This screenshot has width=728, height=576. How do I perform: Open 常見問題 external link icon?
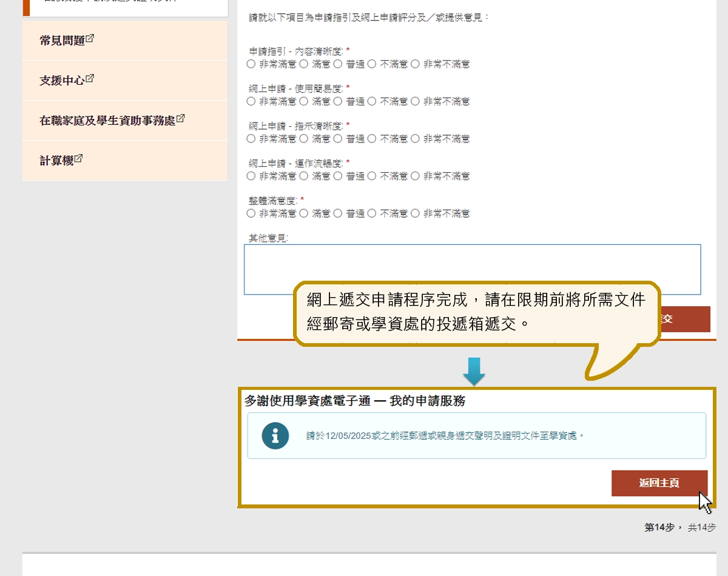90,39
